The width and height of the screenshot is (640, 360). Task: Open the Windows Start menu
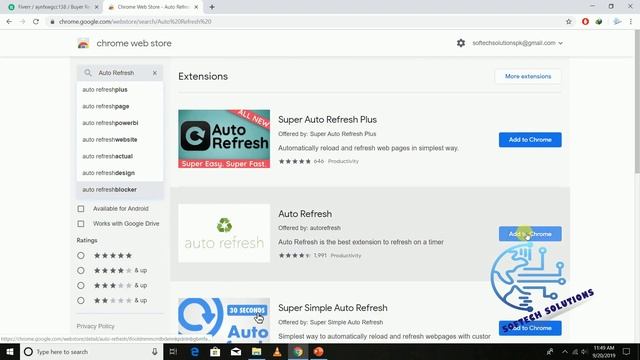pos(10,351)
